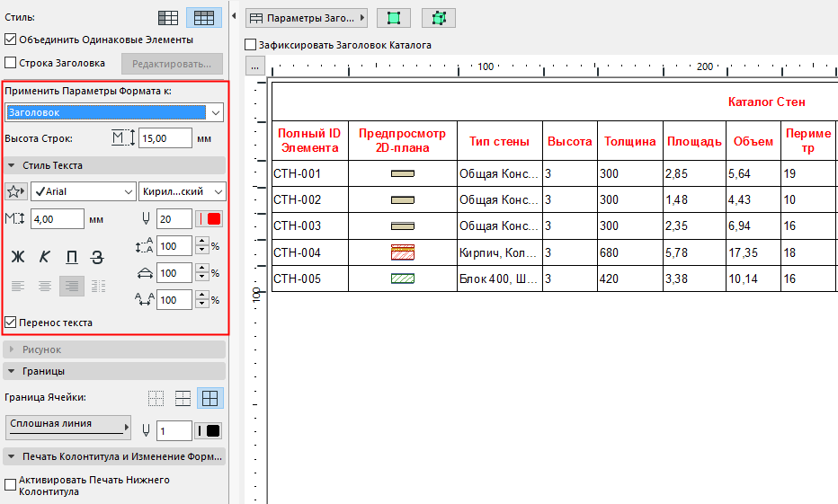Toggle strikethrough З formatting

(97, 257)
